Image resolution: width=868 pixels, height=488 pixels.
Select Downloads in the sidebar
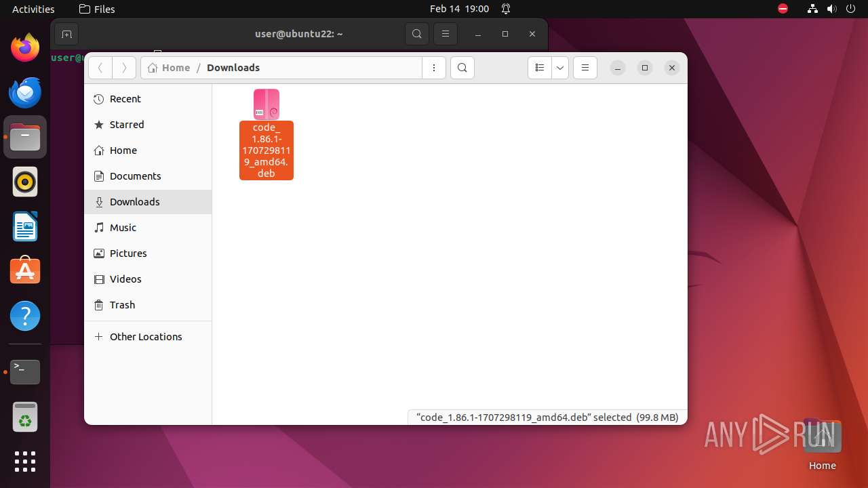click(148, 202)
